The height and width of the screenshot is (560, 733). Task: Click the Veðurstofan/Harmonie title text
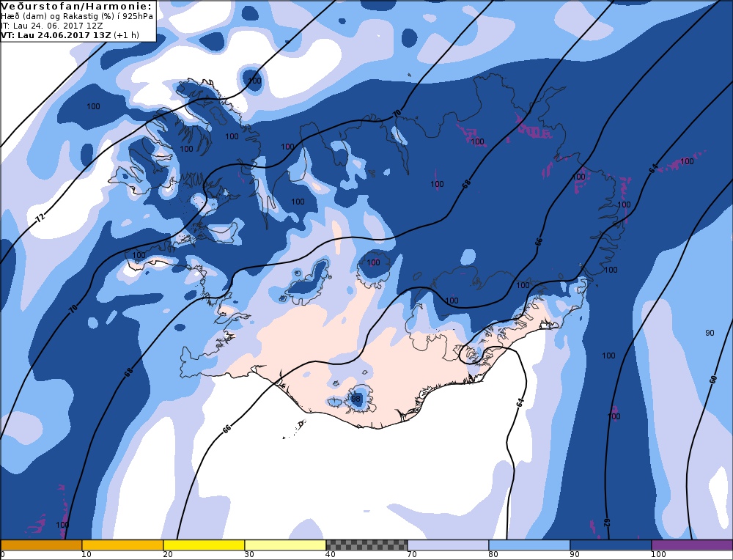(x=77, y=6)
